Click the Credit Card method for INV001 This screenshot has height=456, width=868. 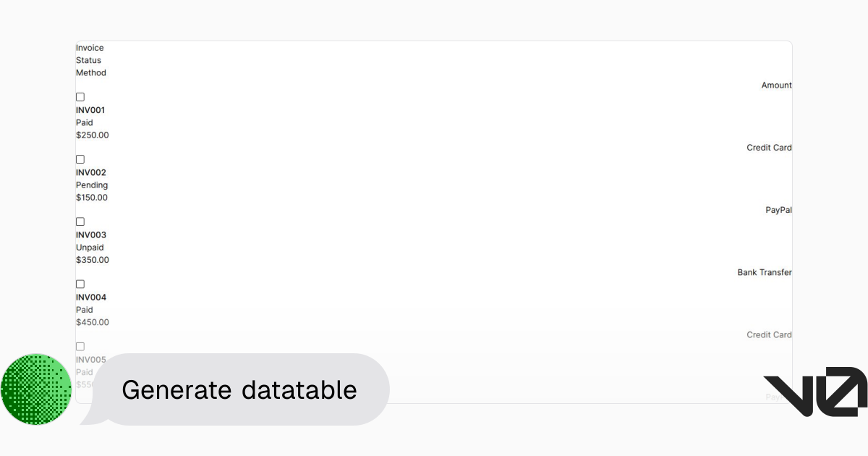point(769,147)
